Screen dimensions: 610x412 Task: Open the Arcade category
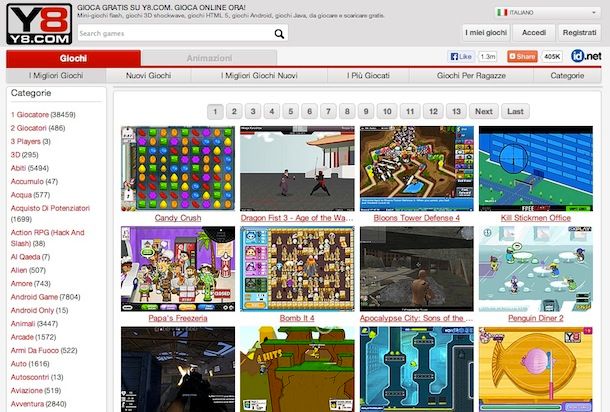click(22, 337)
